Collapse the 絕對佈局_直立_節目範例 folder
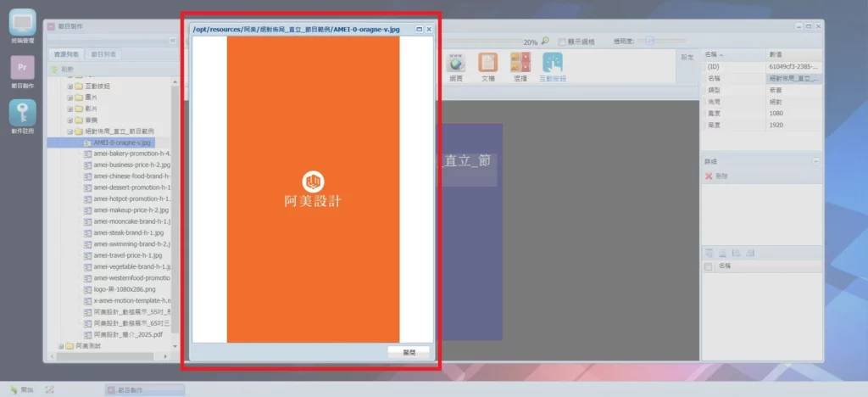This screenshot has height=397, width=868. pos(70,131)
